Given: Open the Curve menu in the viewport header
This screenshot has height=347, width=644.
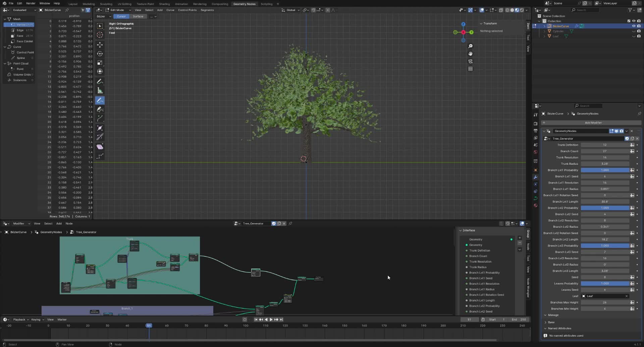Looking at the screenshot, I should pos(170,10).
